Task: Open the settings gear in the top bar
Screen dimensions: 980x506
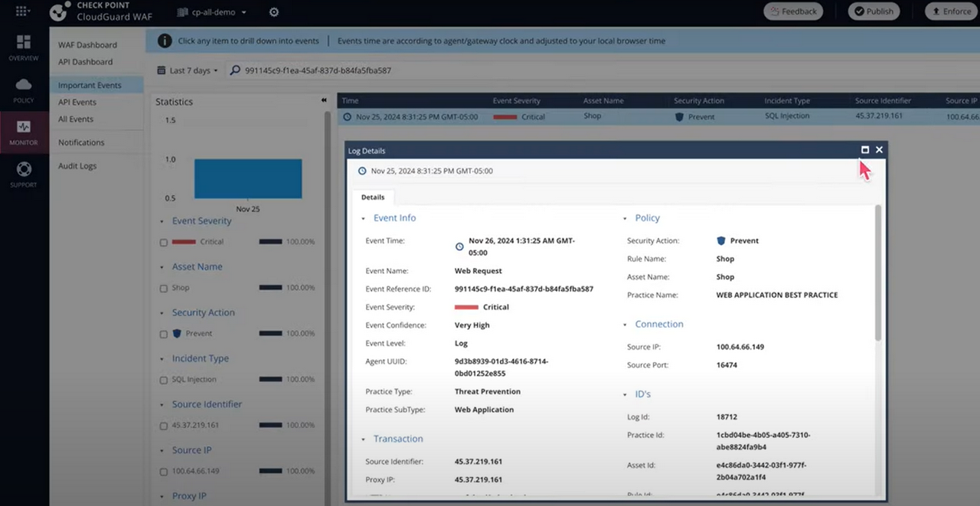Action: 273,11
